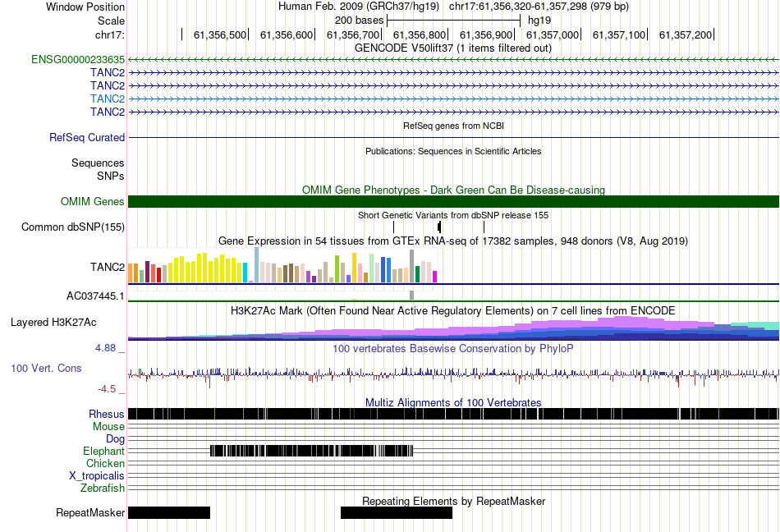The width and height of the screenshot is (780, 532).
Task: Click Repeating Elements by RepeatMasker title
Action: tap(454, 501)
